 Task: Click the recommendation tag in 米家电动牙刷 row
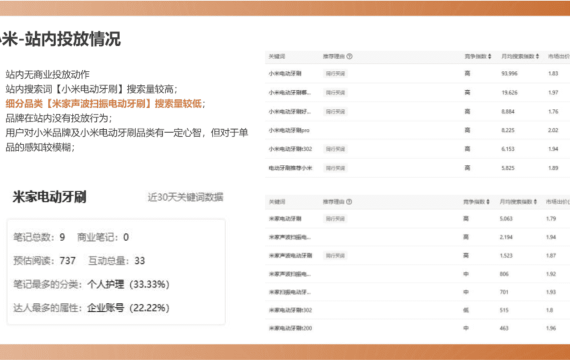pyautogui.click(x=335, y=219)
